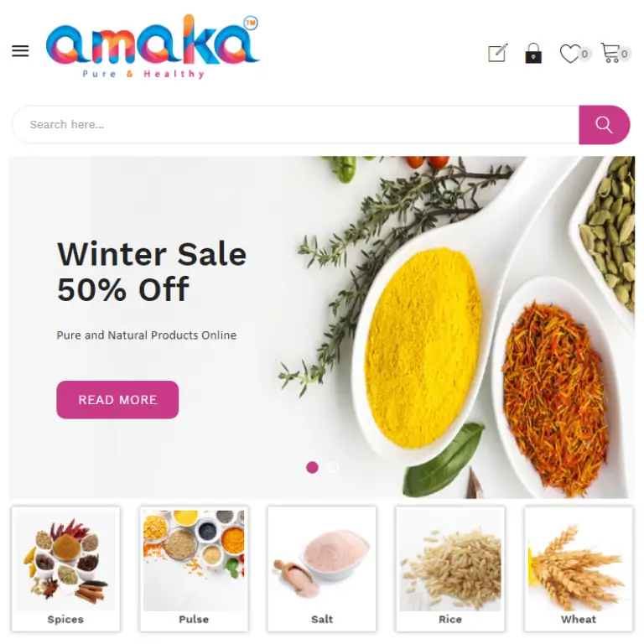Screen dimensions: 644x644
Task: Open the wishlist heart icon
Action: click(569, 54)
